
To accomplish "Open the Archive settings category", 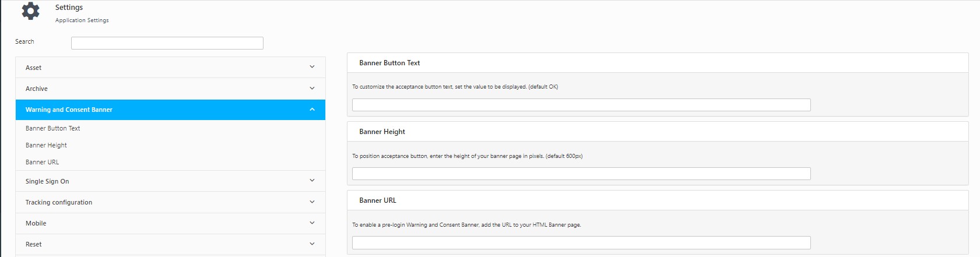I will (x=170, y=89).
